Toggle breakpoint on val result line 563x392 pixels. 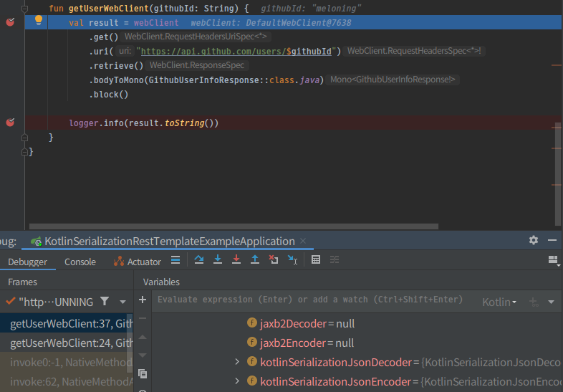pos(11,22)
